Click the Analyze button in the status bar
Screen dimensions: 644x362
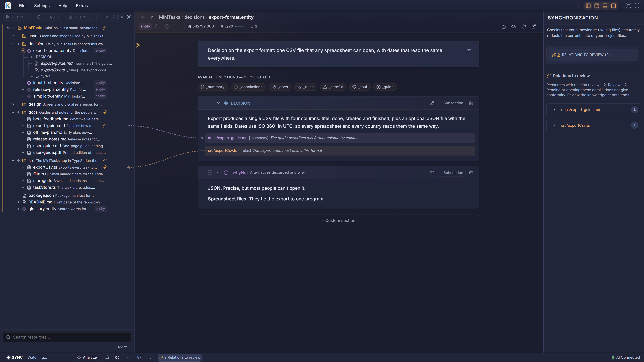tap(87, 357)
